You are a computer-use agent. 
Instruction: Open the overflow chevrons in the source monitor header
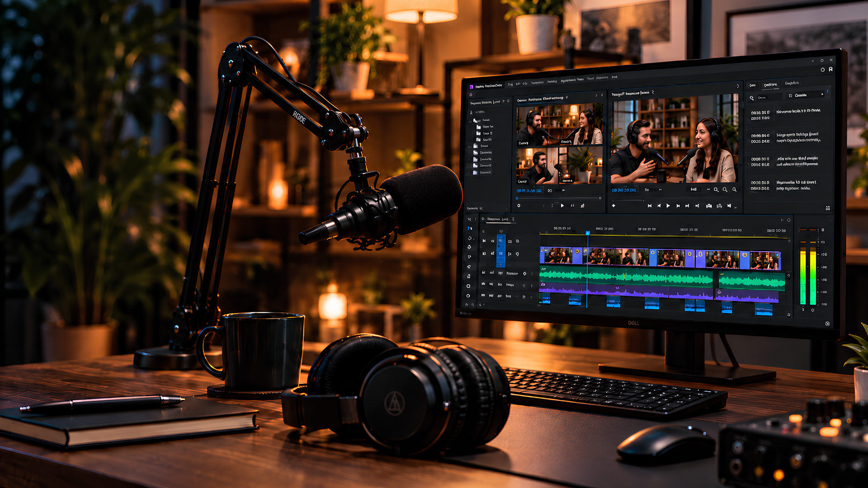click(x=596, y=95)
